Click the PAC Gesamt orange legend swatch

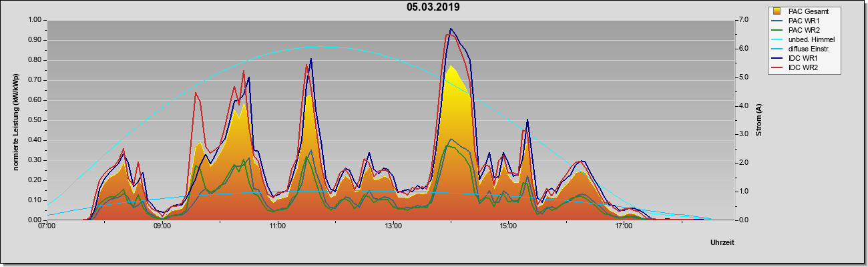[x=777, y=11]
